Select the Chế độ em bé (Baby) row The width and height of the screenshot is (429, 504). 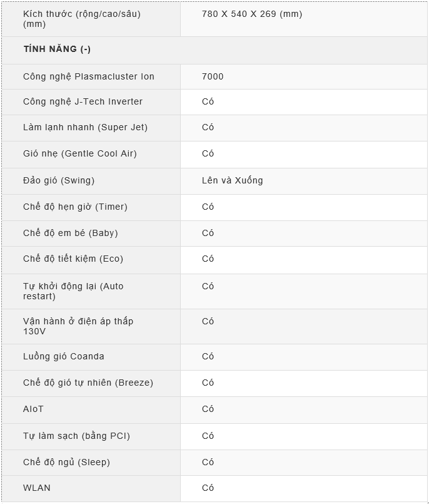[x=214, y=234]
